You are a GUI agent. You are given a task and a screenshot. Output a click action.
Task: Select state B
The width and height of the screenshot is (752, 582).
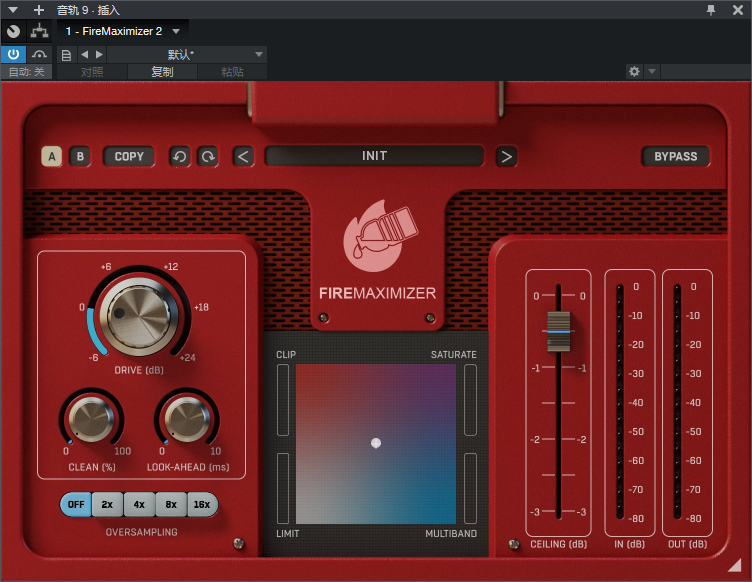(80, 156)
